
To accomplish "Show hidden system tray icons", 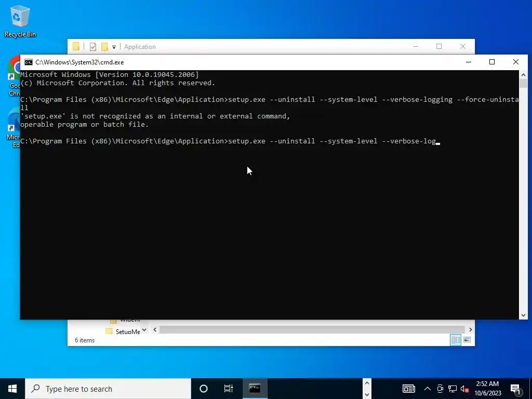I will pos(428,389).
